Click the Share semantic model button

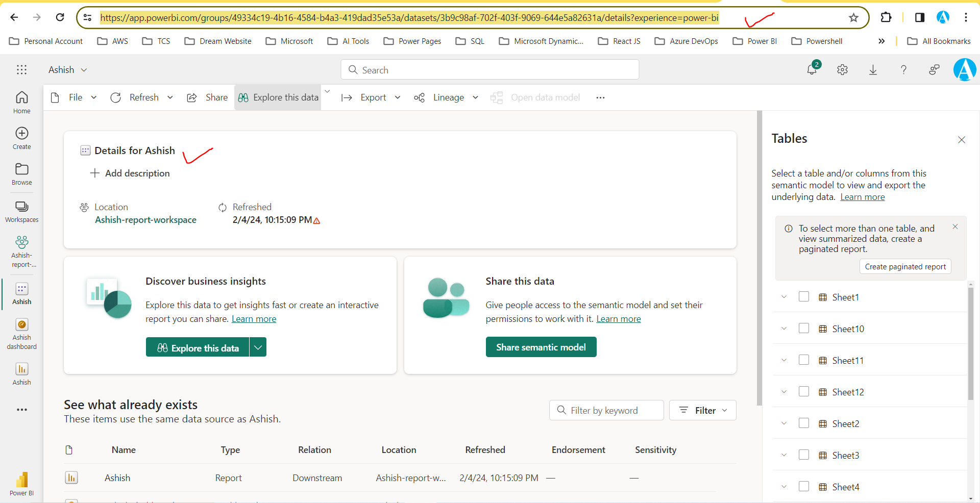click(541, 347)
